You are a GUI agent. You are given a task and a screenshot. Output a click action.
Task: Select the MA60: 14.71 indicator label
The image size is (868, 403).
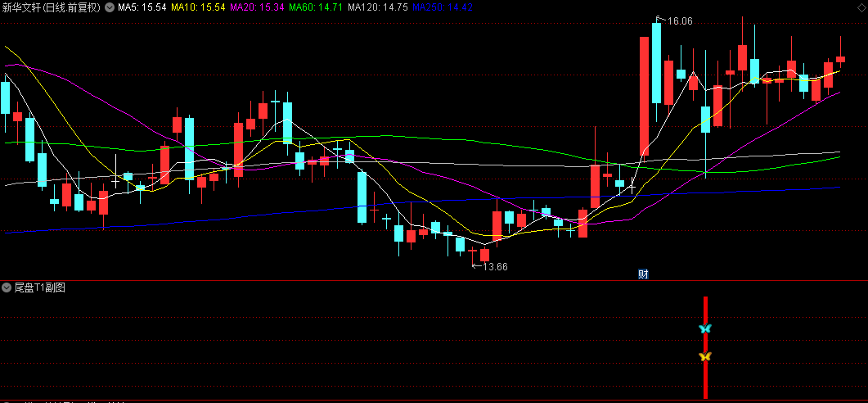[x=316, y=7]
